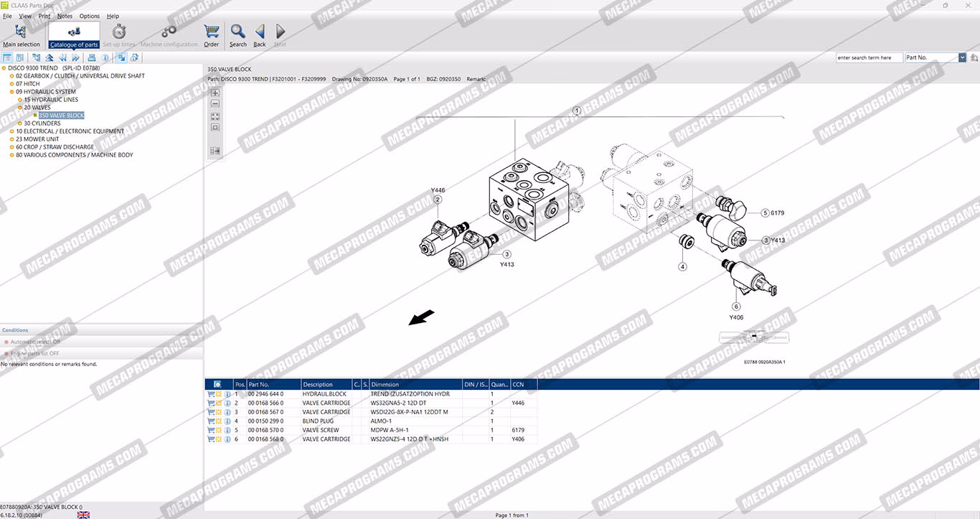Toggle Engine parts list OFF setting
Viewport: 980px width, 519px height.
click(x=34, y=353)
